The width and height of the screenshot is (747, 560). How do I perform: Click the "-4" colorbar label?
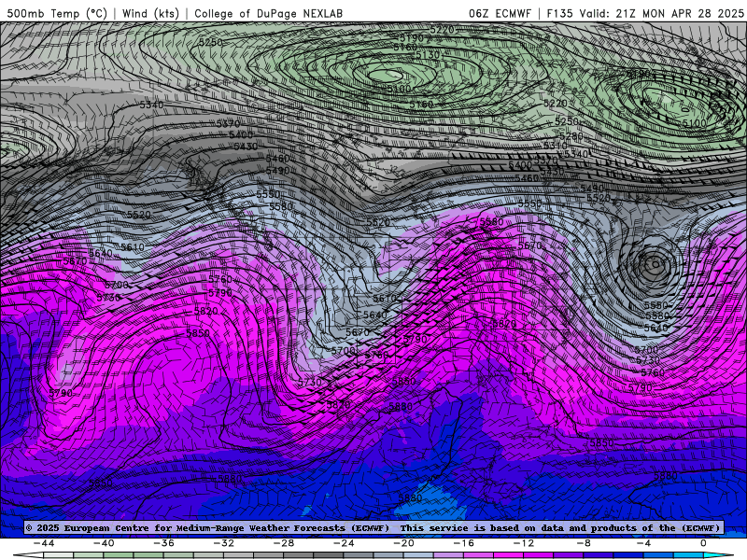point(643,543)
